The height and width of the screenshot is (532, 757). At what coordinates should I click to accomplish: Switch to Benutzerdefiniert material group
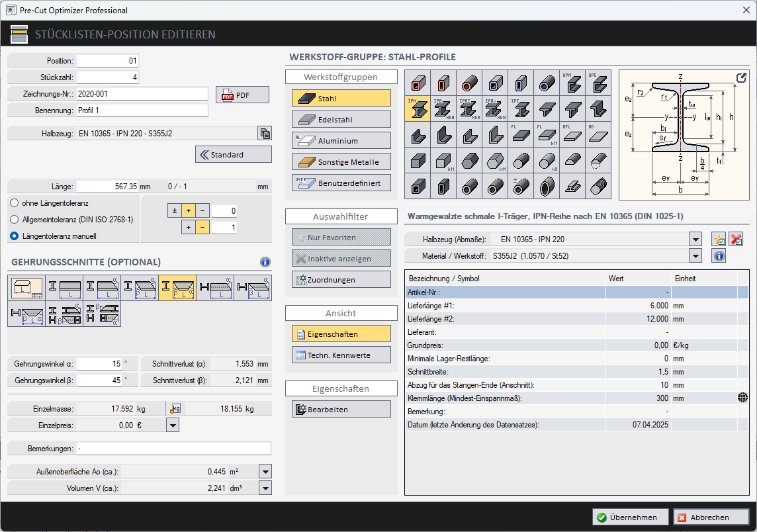coord(341,183)
